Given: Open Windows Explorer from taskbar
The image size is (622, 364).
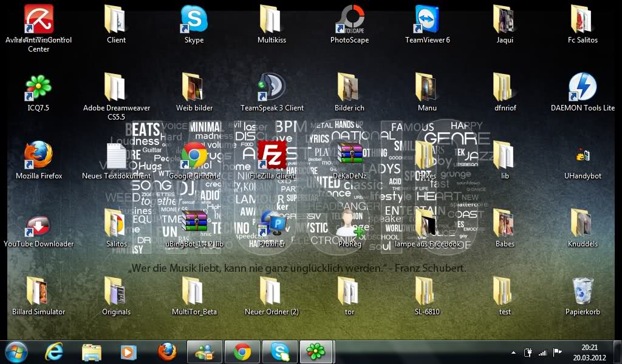Looking at the screenshot, I should pyautogui.click(x=92, y=352).
